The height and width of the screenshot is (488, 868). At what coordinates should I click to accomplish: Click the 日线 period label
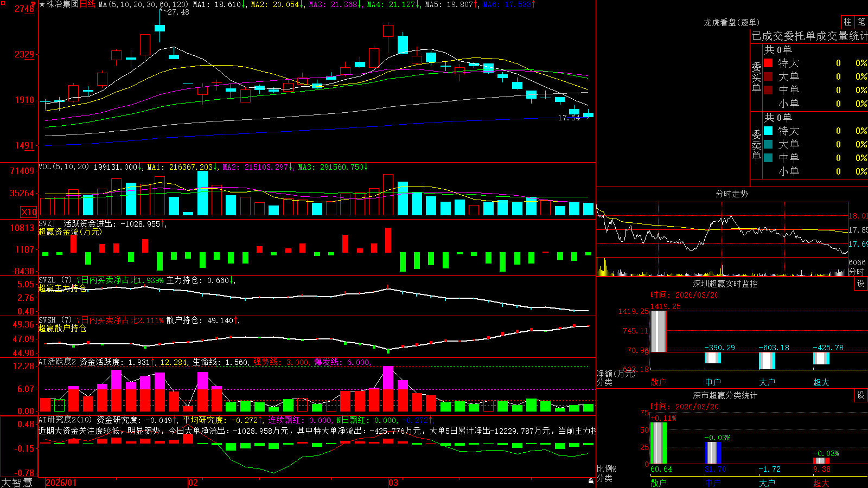(x=87, y=4)
